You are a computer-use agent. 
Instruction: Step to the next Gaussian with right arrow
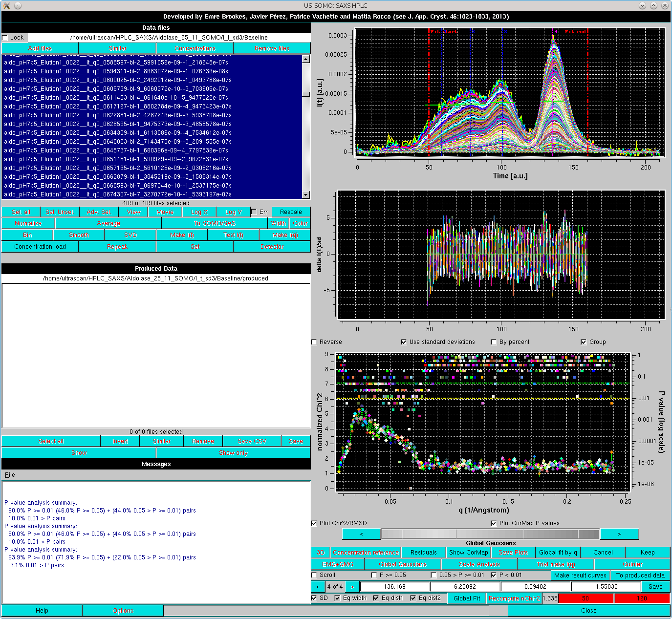coord(352,586)
